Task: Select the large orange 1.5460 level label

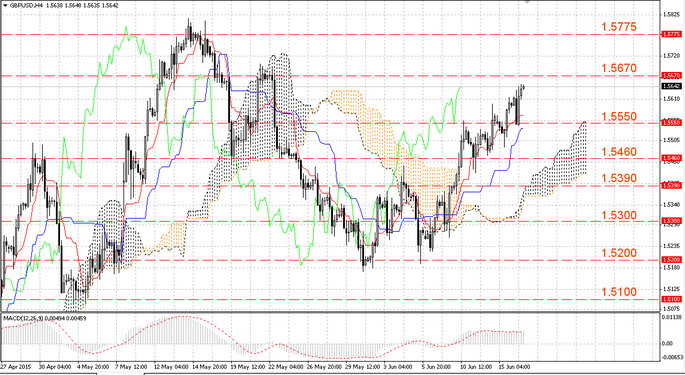Action: 619,152
